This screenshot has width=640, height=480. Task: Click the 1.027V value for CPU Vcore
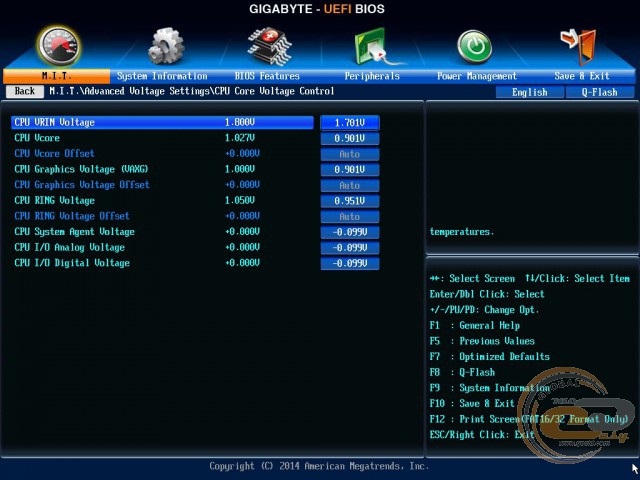(240, 138)
